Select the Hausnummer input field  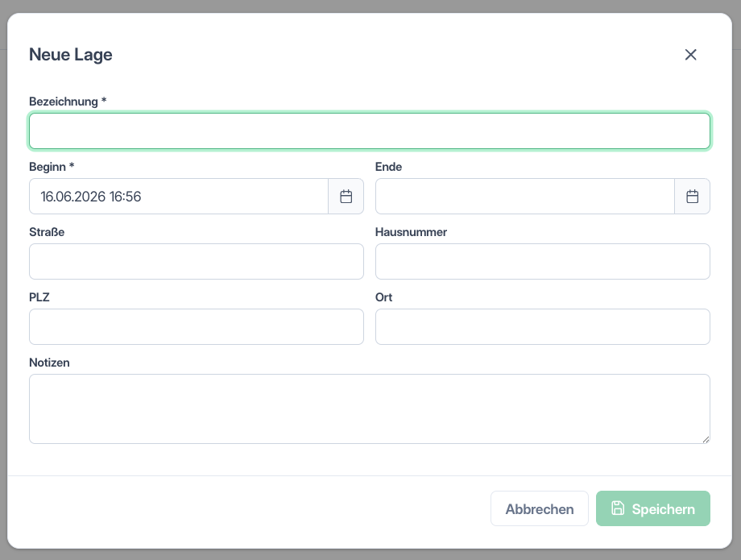click(x=543, y=261)
